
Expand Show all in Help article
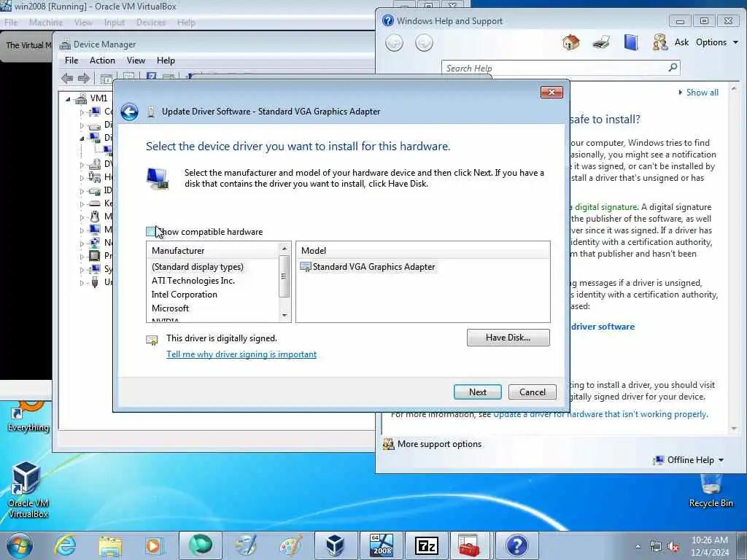pos(698,93)
